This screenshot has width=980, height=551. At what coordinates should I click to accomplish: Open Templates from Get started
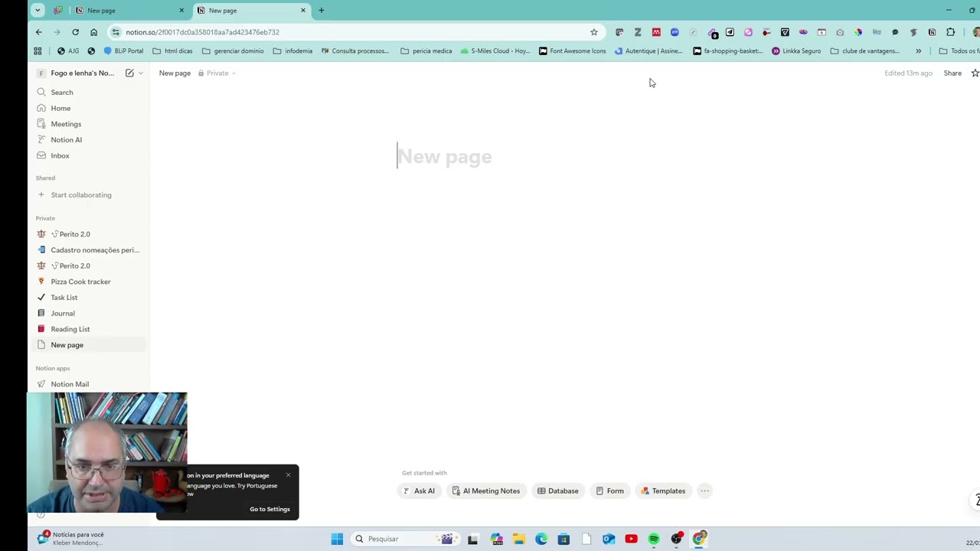(663, 491)
